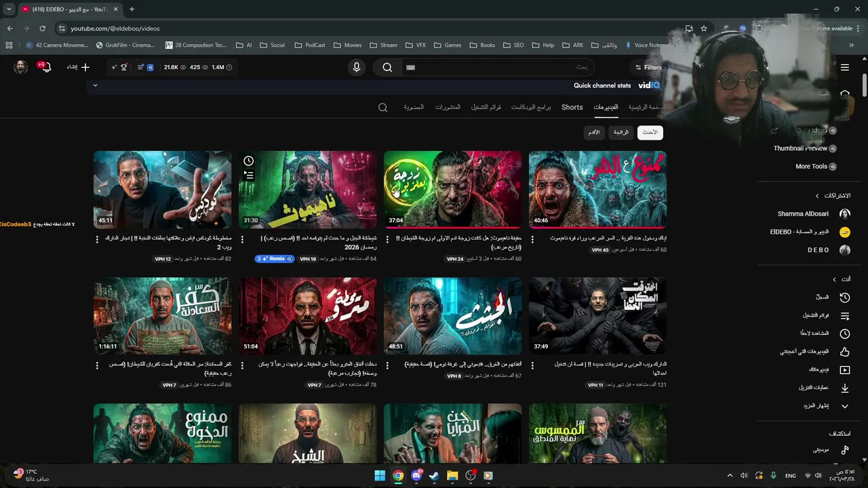This screenshot has height=488, width=868.
Task: Open the VFX bookmarks folder
Action: tap(416, 45)
